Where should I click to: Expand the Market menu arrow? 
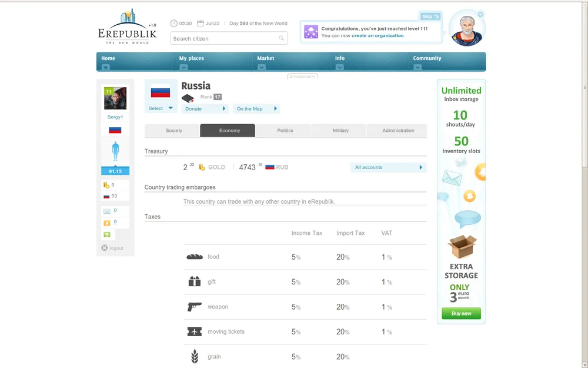[x=262, y=67]
